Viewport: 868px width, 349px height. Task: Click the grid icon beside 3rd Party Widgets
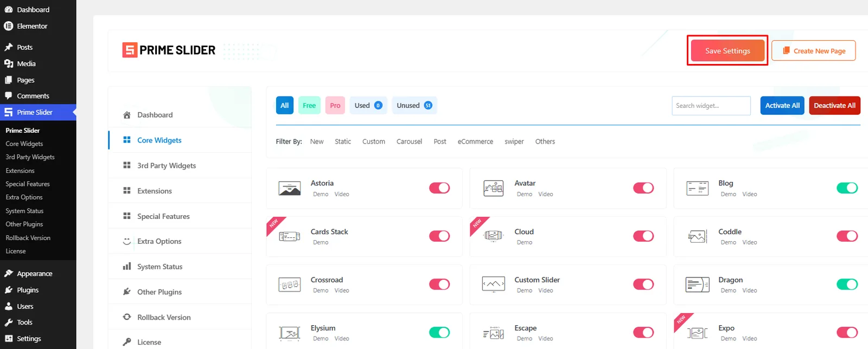coord(127,165)
